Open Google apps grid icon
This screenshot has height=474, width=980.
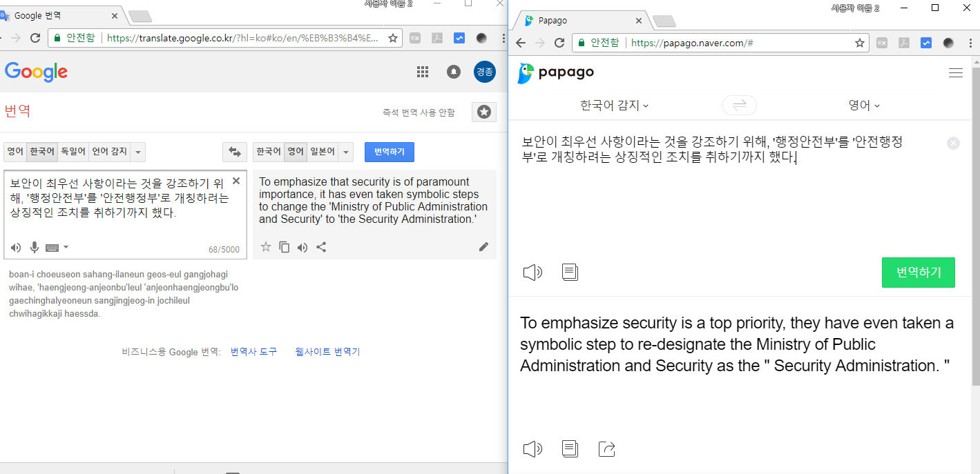(423, 72)
